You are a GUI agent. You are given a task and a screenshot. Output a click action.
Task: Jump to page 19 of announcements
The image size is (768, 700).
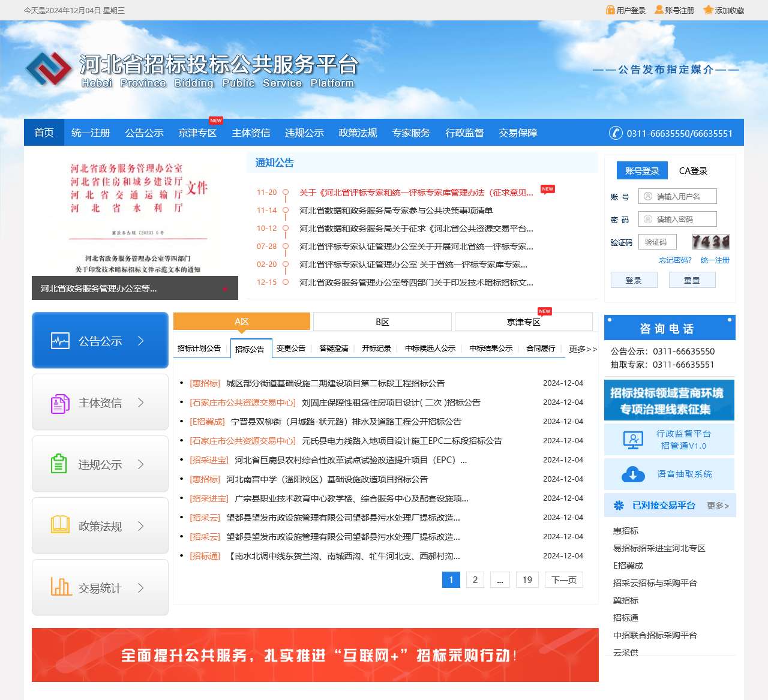[x=527, y=579]
